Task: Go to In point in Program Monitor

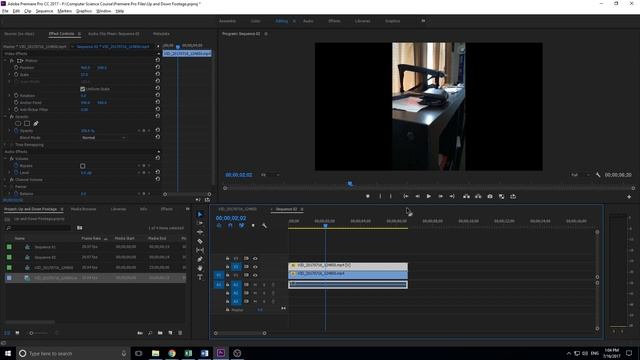Action: tap(406, 196)
